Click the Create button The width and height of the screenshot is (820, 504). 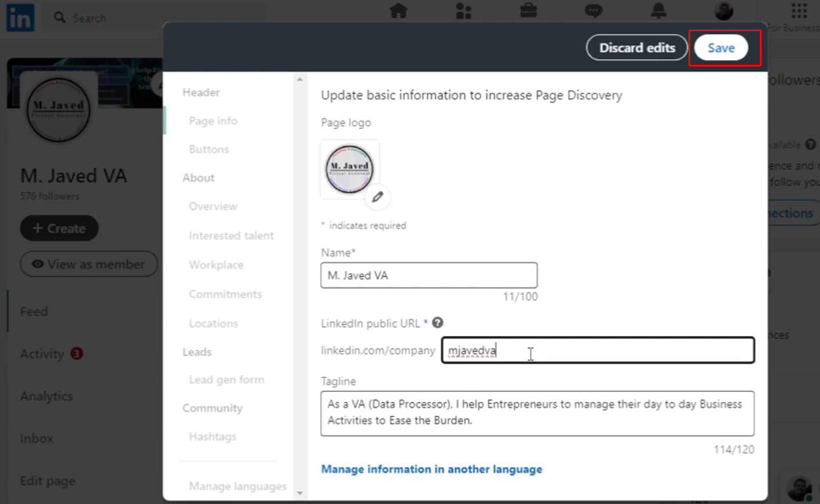(59, 229)
